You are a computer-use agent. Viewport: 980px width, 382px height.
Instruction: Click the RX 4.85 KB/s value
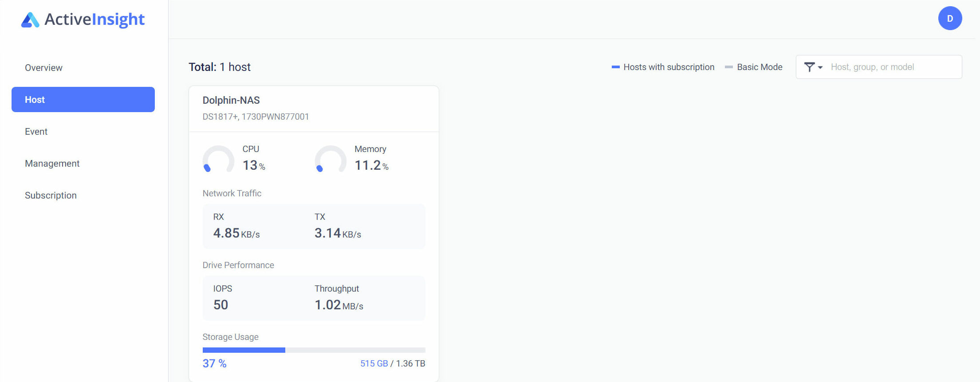coord(236,233)
